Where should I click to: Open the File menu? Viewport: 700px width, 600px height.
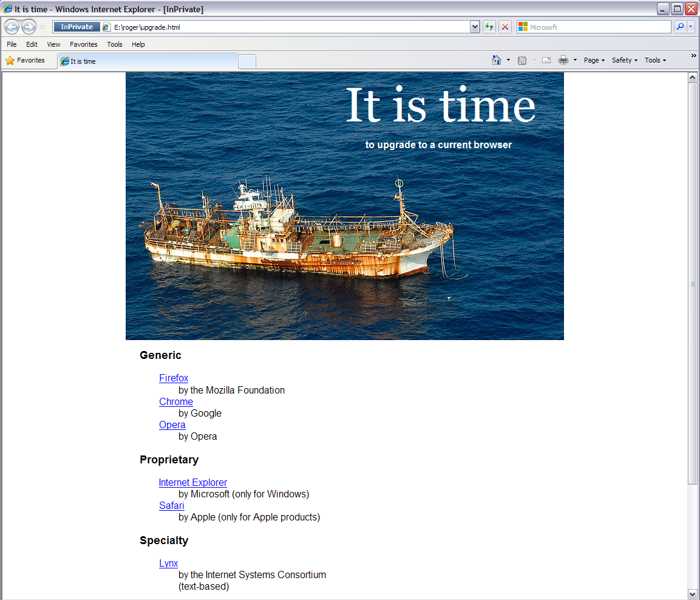tap(12, 44)
